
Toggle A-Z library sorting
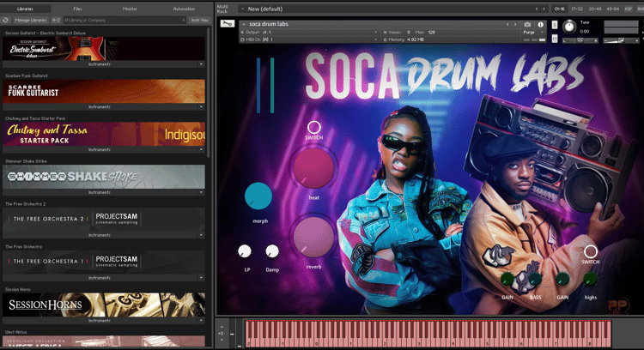tap(56, 20)
